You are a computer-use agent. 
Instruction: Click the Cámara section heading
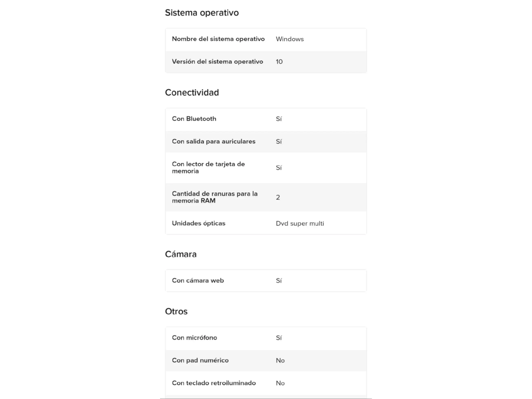[x=181, y=254]
